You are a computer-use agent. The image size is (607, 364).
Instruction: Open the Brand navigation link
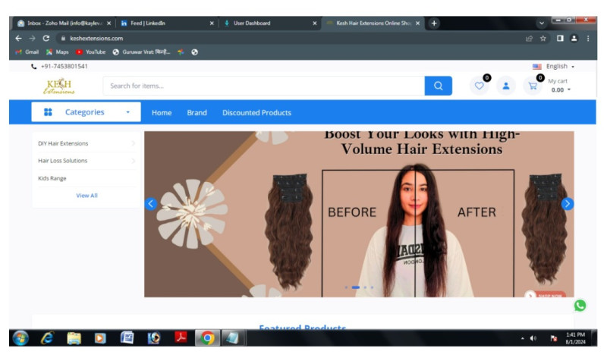coord(197,113)
